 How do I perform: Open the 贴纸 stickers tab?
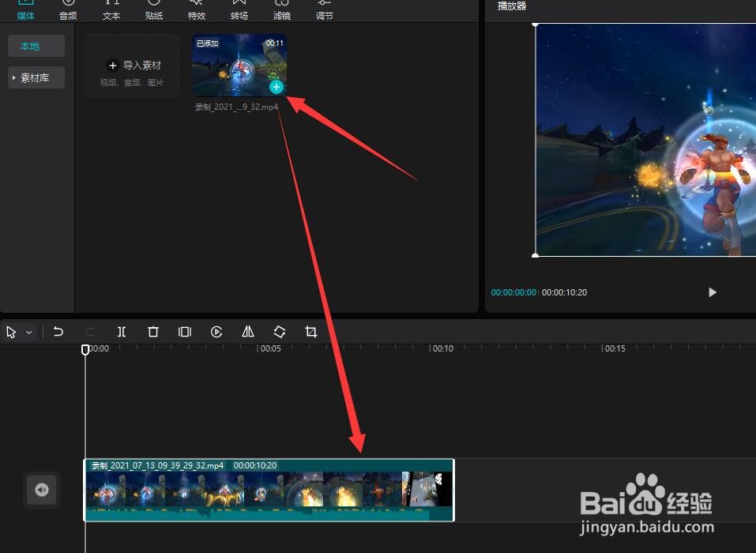click(x=154, y=10)
